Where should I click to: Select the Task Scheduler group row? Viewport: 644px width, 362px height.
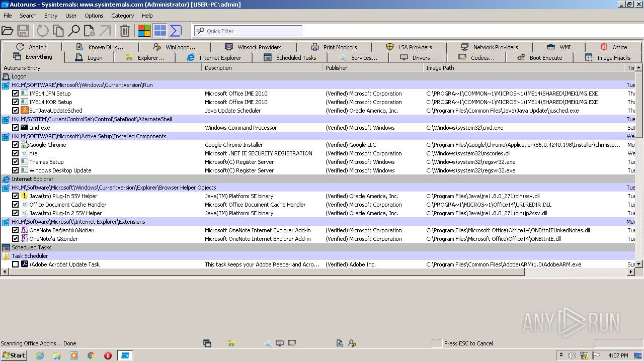click(x=318, y=256)
